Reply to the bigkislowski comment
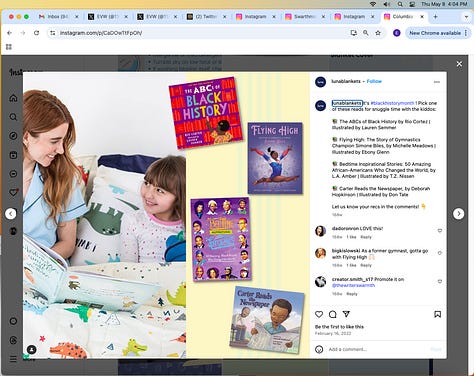This screenshot has width=474, height=376. pyautogui.click(x=366, y=265)
